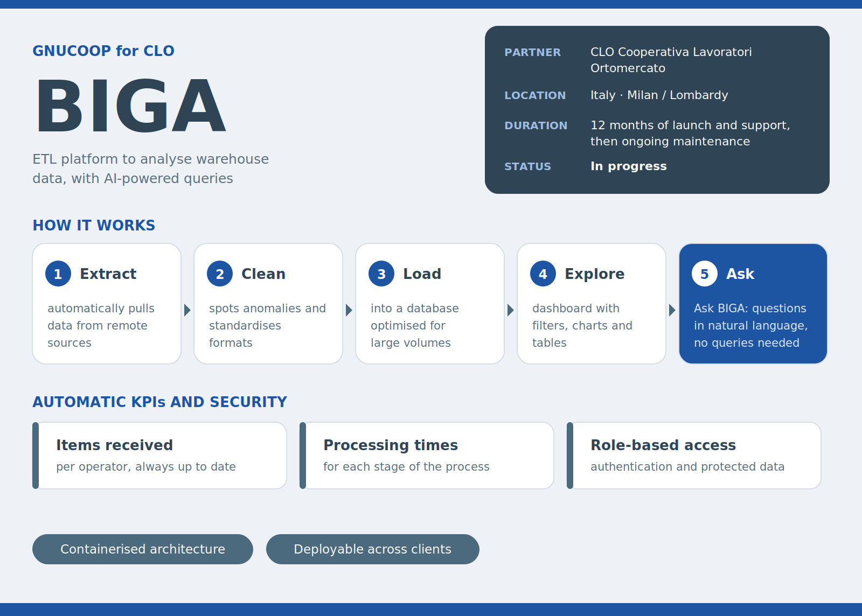Click 'into a database optimised for large volumes'
This screenshot has height=616, width=862.
[415, 326]
